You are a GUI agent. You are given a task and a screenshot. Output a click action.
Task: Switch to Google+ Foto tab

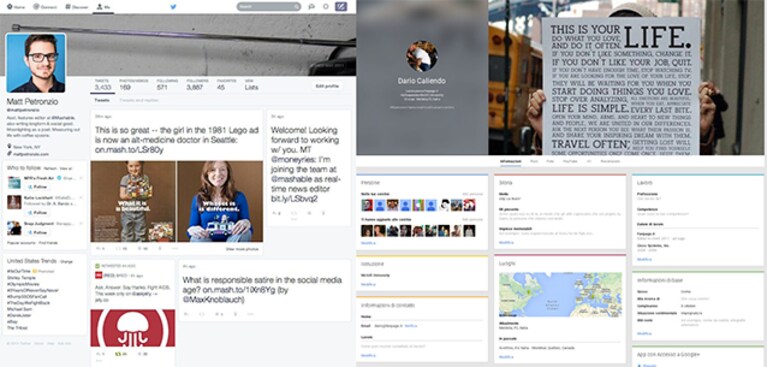click(550, 161)
